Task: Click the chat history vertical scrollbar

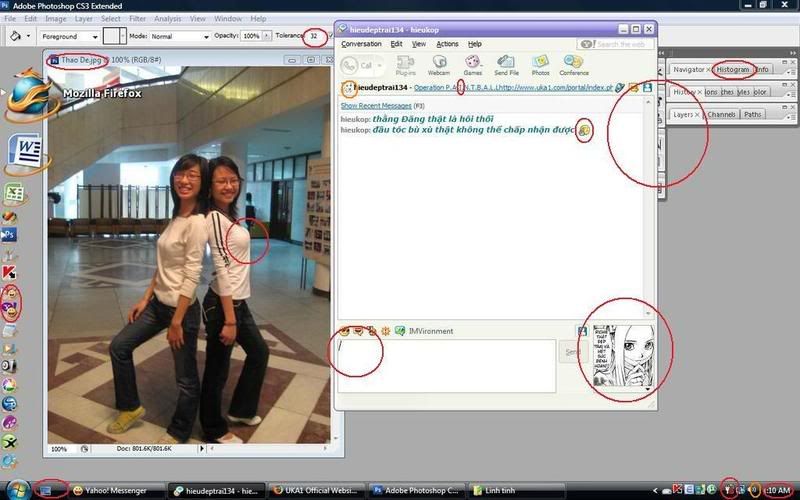Action: click(x=648, y=207)
